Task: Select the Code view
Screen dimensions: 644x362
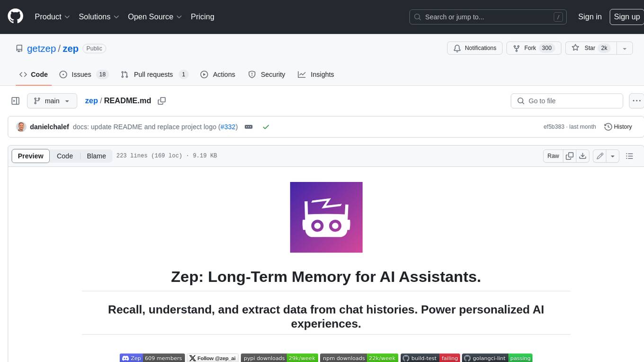Action: (x=65, y=156)
